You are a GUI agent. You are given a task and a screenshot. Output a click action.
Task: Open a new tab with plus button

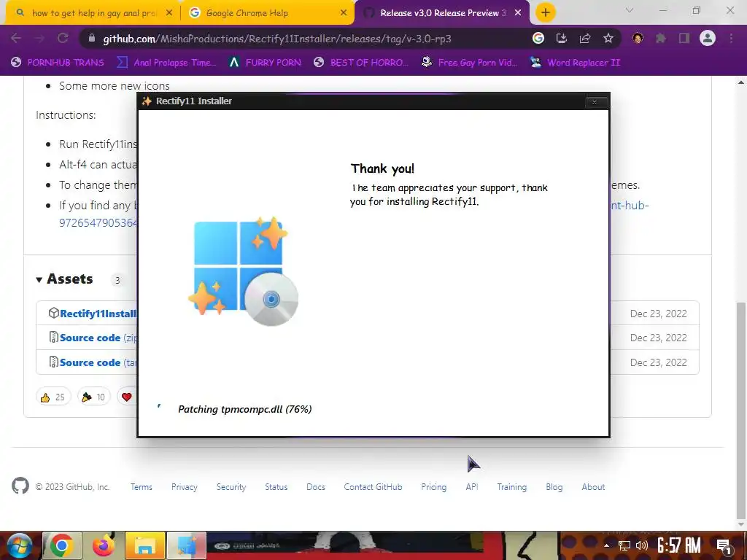(x=546, y=12)
